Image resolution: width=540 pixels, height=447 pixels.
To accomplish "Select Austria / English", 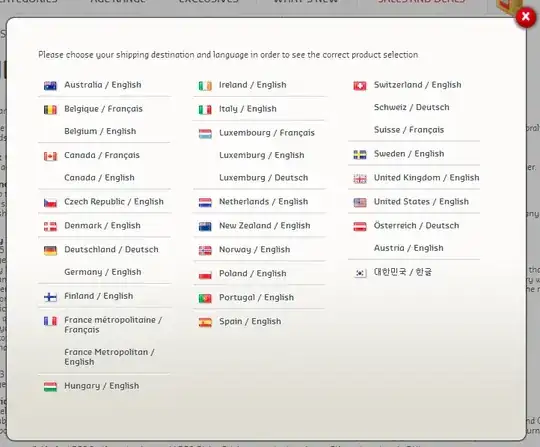I will [x=409, y=248].
